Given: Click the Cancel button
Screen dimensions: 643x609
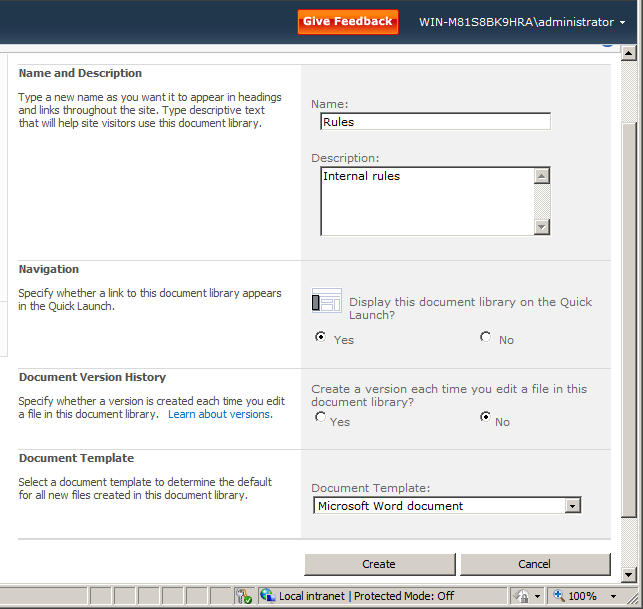Looking at the screenshot, I should pos(535,564).
